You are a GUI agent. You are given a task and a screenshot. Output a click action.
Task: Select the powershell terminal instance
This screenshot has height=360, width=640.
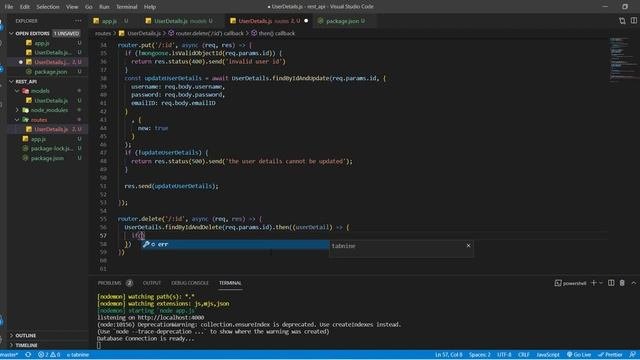[x=570, y=283]
